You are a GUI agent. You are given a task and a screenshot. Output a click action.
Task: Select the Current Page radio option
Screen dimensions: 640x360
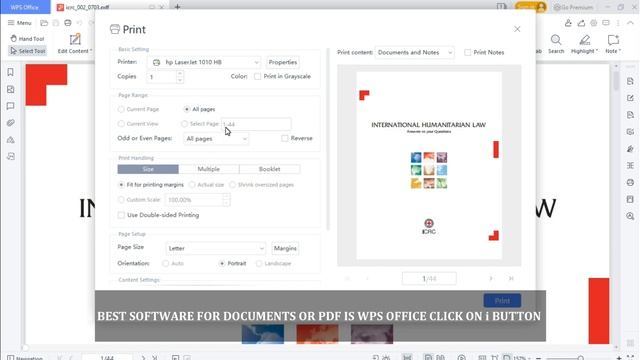click(x=121, y=109)
